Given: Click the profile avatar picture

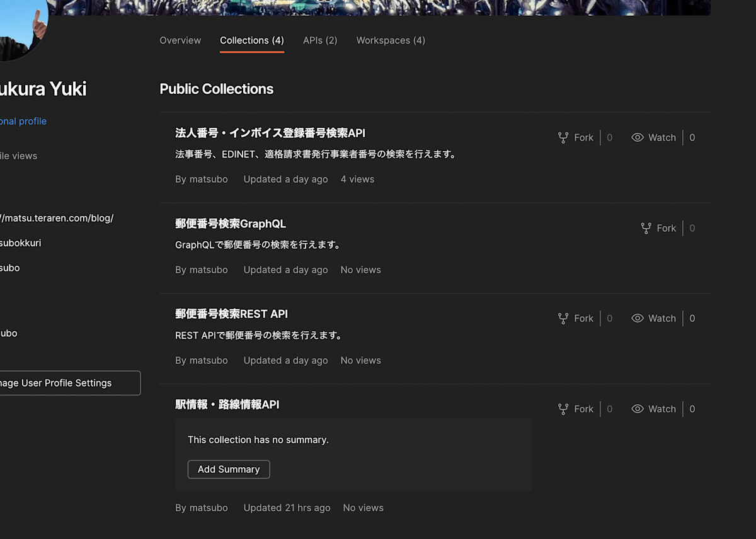Looking at the screenshot, I should pos(22,28).
